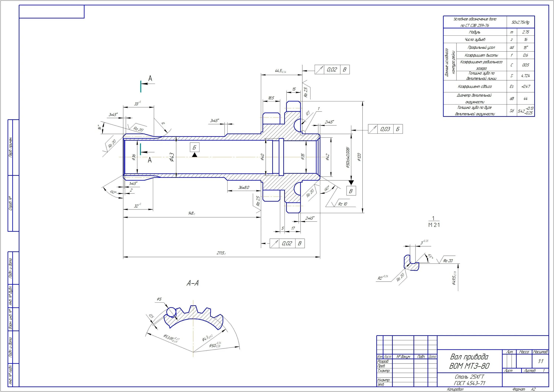The image size is (554, 392).
Task: Click the standard reference 'ГОСТ 4543-71'
Action: 469,383
